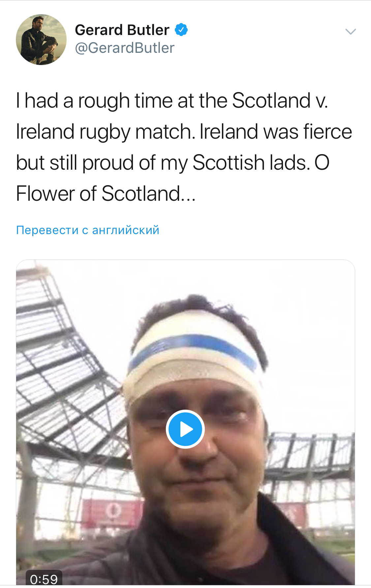Click the word "Scotland" in the first tweet line
The height and width of the screenshot is (588, 371).
coord(271,100)
